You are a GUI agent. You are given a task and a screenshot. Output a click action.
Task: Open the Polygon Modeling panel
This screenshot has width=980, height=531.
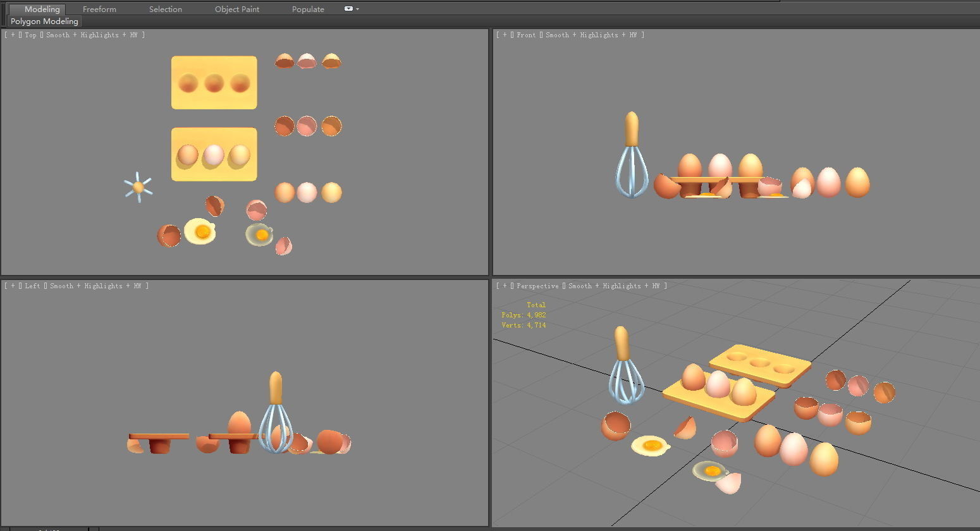(44, 21)
